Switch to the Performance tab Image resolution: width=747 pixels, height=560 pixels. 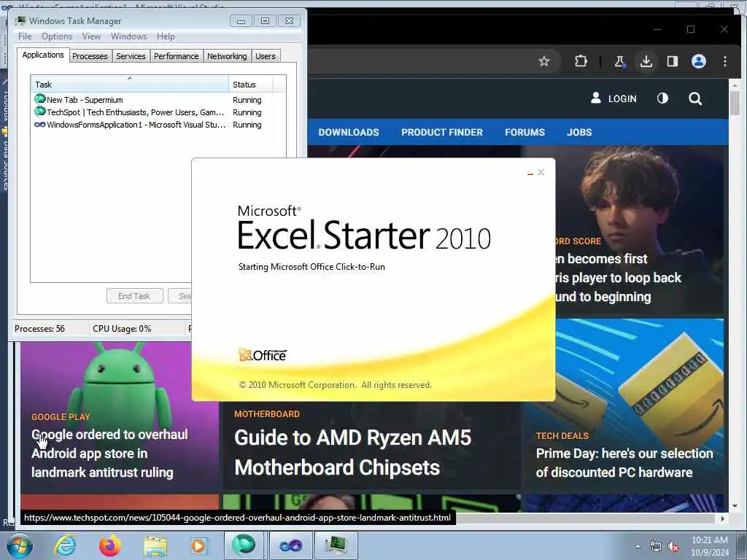pos(177,56)
